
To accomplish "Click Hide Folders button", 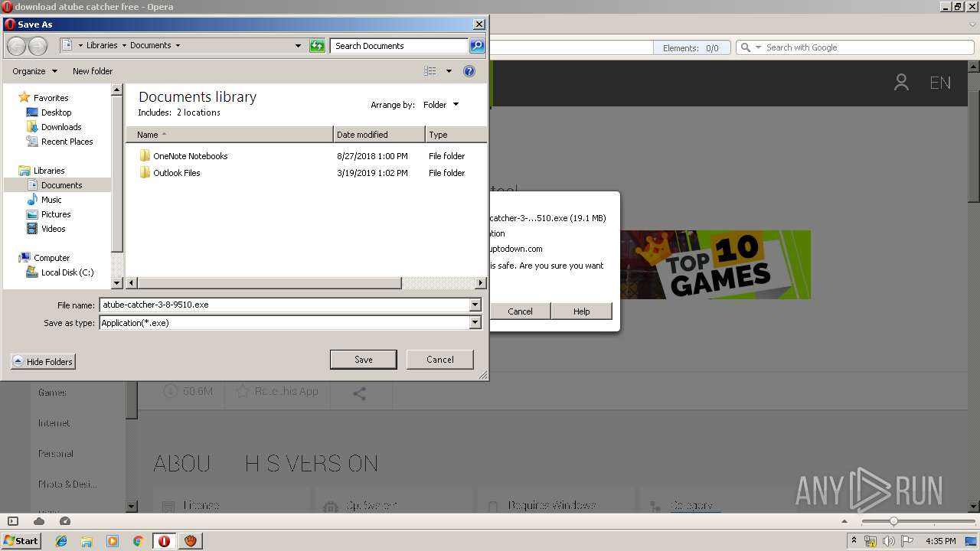I will pyautogui.click(x=44, y=362).
